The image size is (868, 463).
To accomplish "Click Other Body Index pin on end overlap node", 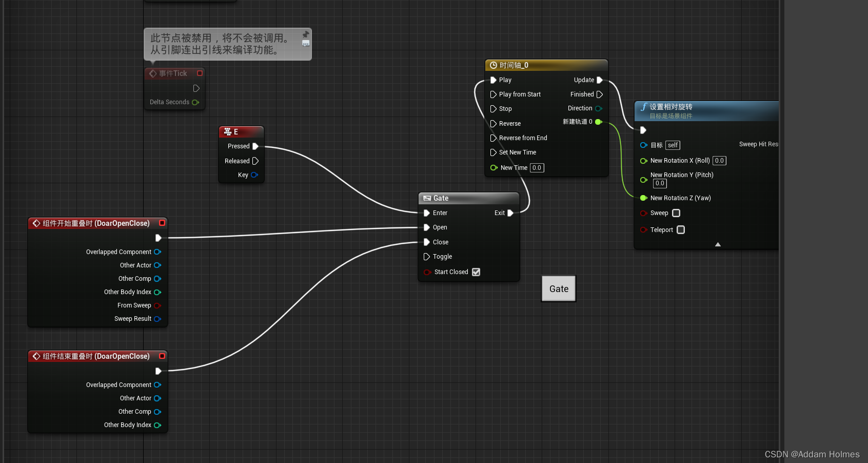I will click(x=157, y=425).
